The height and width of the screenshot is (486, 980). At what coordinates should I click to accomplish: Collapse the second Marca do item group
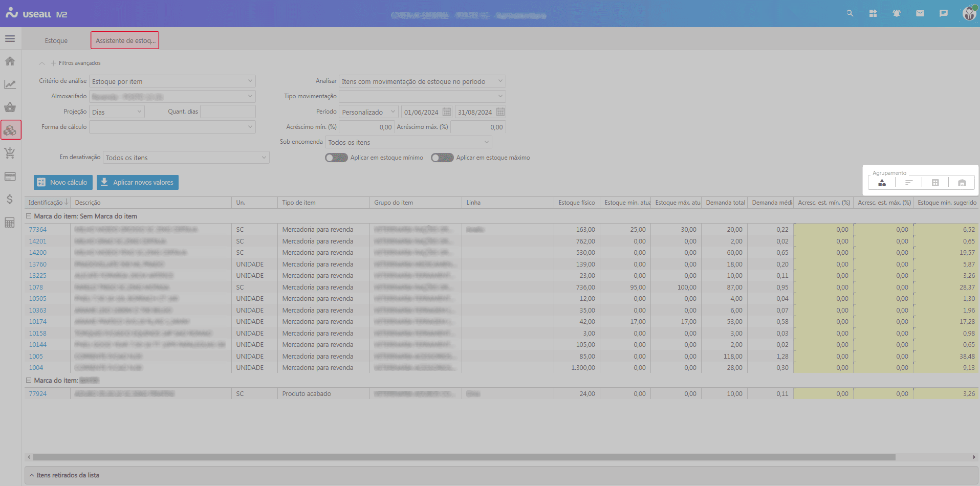coord(29,381)
